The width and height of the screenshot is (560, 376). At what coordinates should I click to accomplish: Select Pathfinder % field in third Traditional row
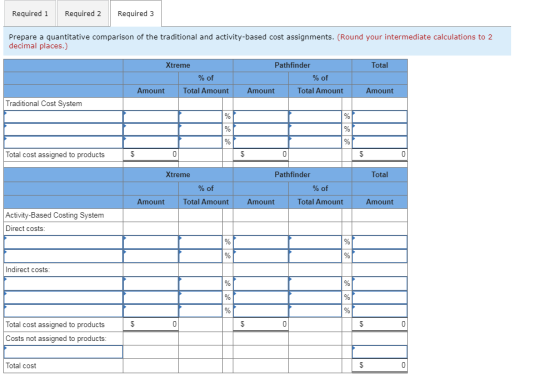315,142
